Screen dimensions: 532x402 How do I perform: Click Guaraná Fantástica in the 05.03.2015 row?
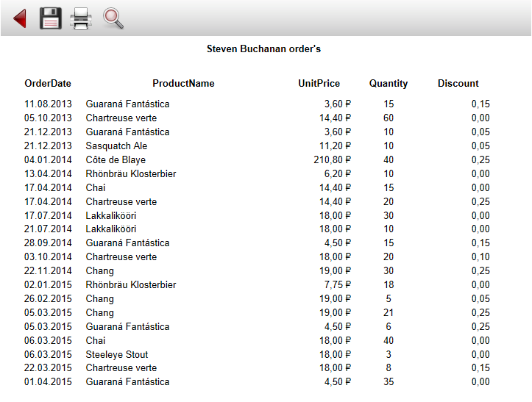(127, 326)
